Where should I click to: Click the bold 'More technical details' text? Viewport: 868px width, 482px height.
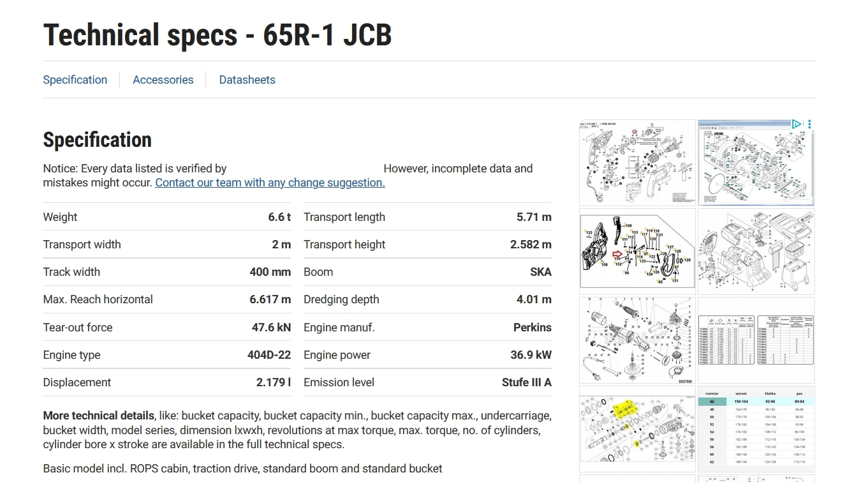point(98,416)
